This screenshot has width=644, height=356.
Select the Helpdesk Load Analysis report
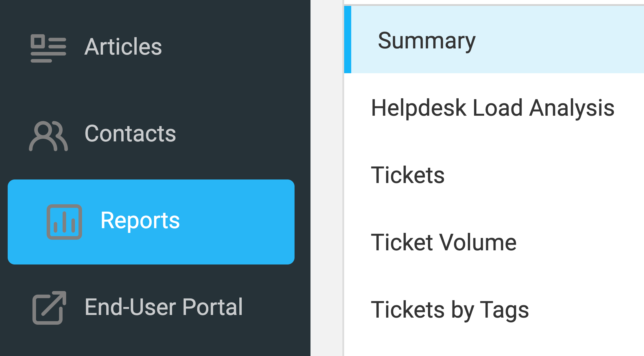click(492, 108)
